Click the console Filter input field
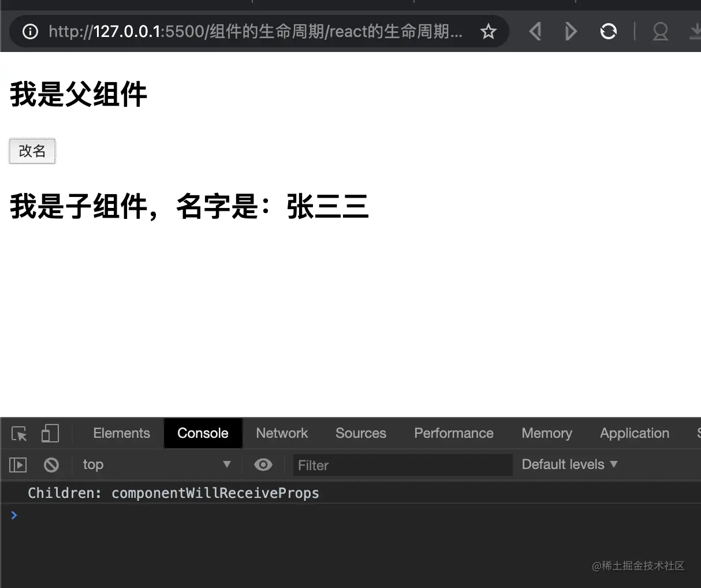This screenshot has height=588, width=701. (403, 465)
